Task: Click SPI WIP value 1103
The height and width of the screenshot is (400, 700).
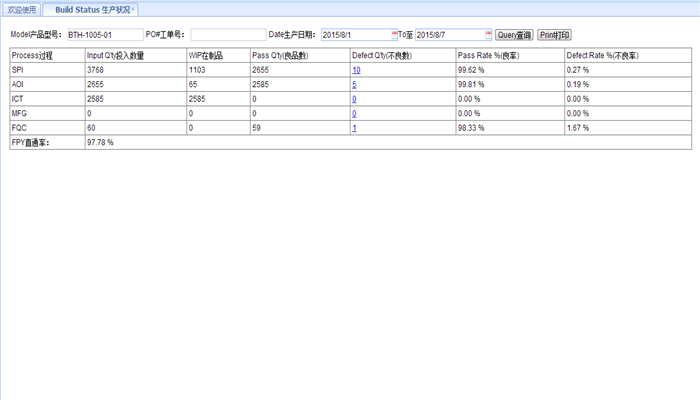Action: click(x=197, y=70)
